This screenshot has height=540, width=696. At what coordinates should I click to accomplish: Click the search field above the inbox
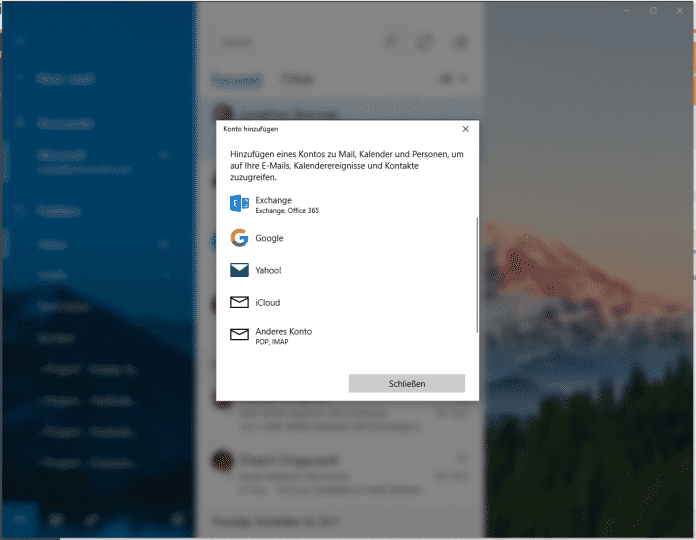pos(290,43)
